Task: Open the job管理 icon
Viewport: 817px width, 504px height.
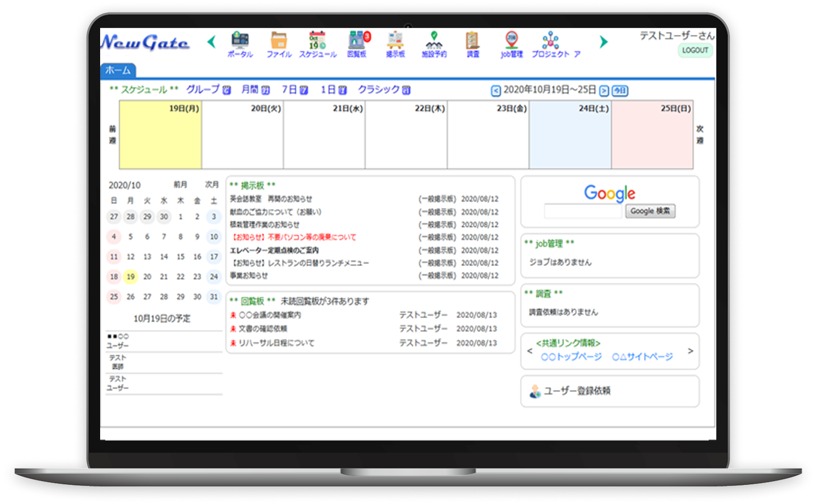Action: [x=512, y=44]
